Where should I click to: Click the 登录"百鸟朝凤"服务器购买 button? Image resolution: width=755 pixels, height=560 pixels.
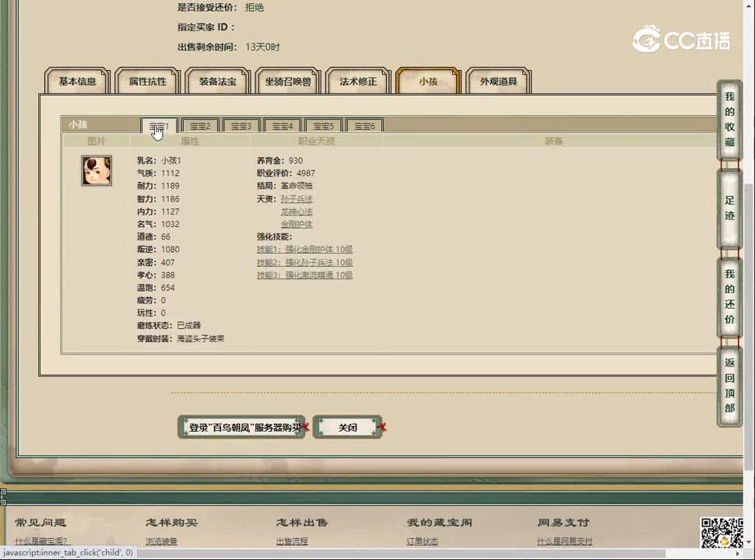pyautogui.click(x=242, y=427)
